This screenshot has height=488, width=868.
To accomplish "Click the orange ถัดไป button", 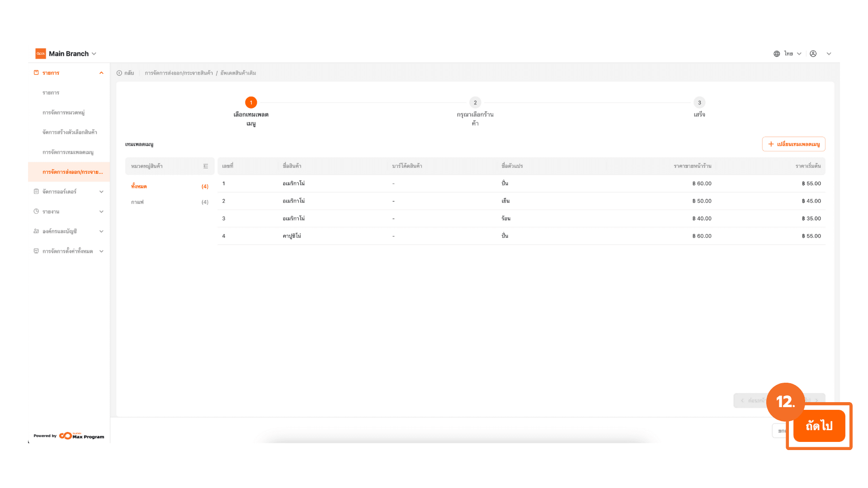I will (819, 426).
